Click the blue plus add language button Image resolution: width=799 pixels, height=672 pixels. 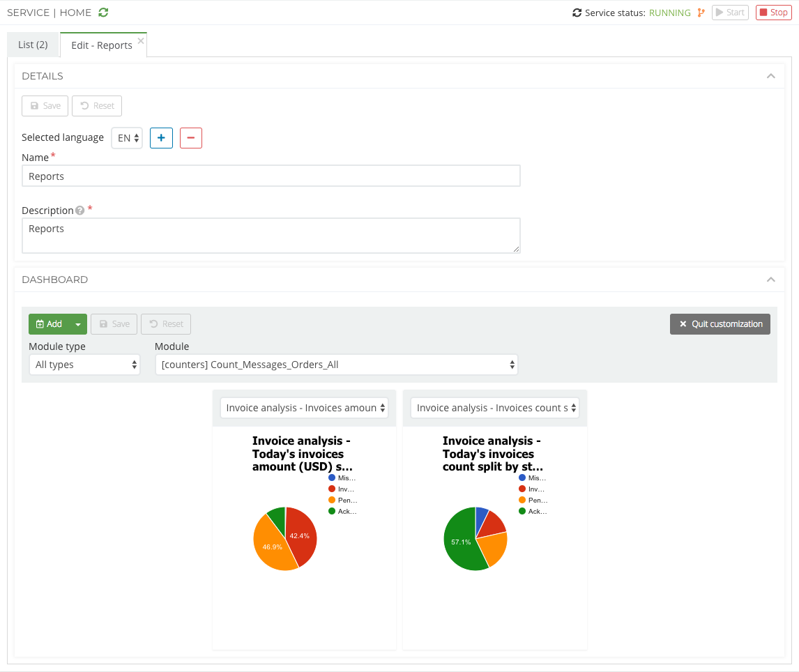coord(161,138)
